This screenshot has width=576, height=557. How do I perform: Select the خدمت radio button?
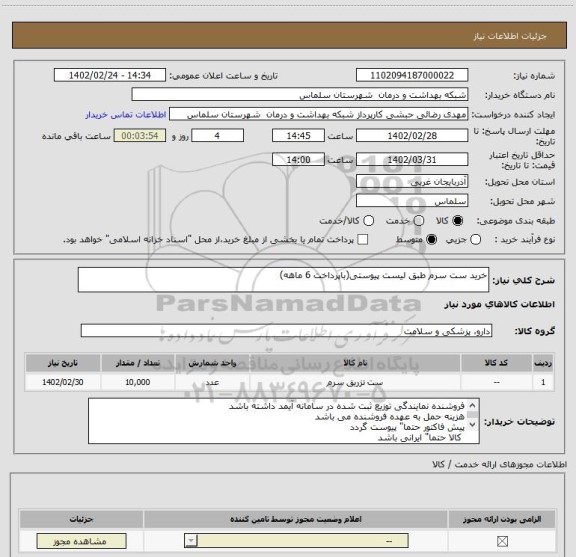[x=419, y=221]
